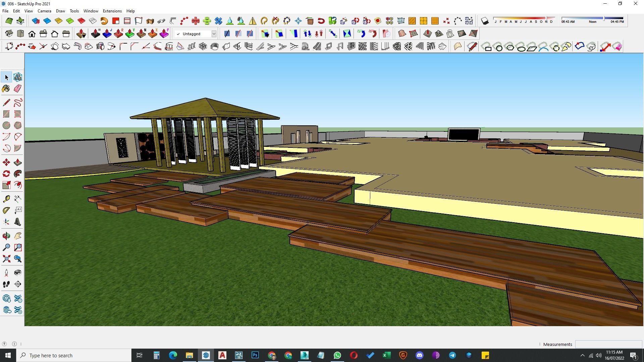Pick the Zoom Extents tool
The width and height of the screenshot is (644, 362).
click(x=6, y=259)
